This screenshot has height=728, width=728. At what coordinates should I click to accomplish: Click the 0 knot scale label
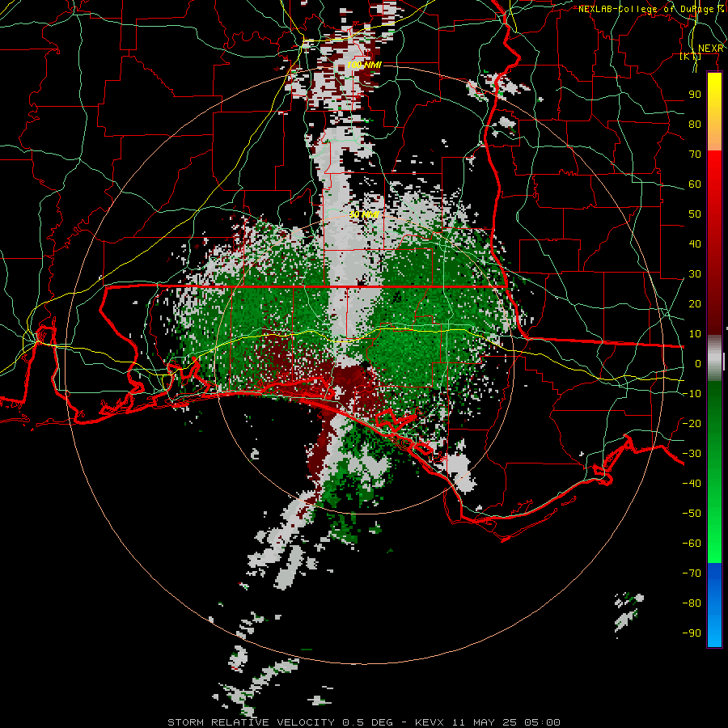[698, 363]
